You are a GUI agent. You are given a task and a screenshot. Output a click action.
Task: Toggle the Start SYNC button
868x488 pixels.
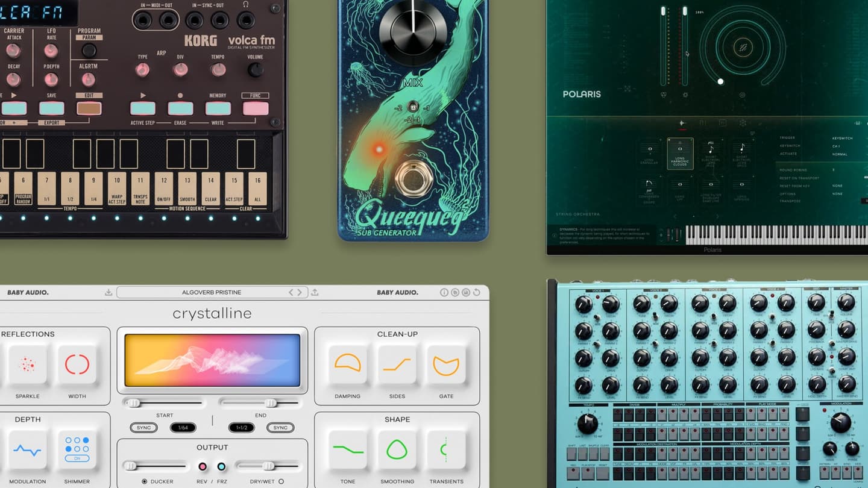pyautogui.click(x=143, y=428)
